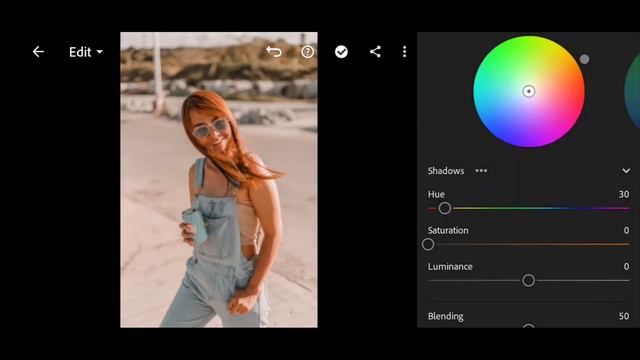Collapse the Shadows section chevron
This screenshot has height=360, width=640.
tap(626, 171)
